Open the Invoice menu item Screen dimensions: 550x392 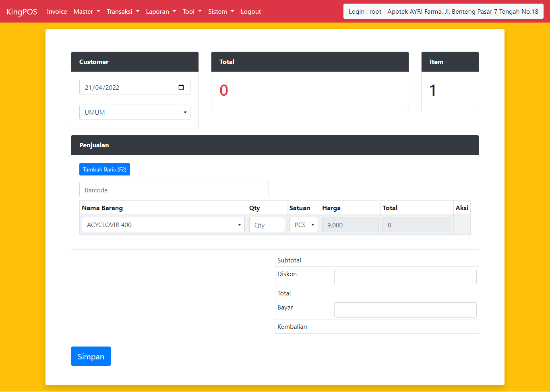57,12
